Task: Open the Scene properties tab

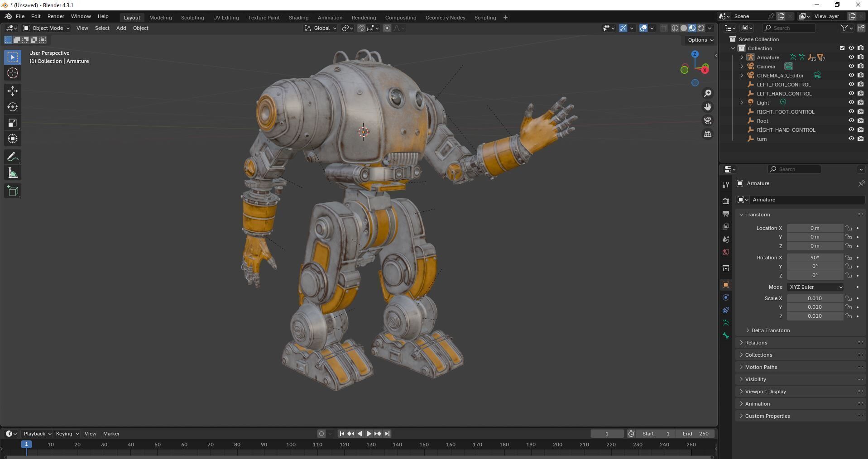Action: point(726,239)
